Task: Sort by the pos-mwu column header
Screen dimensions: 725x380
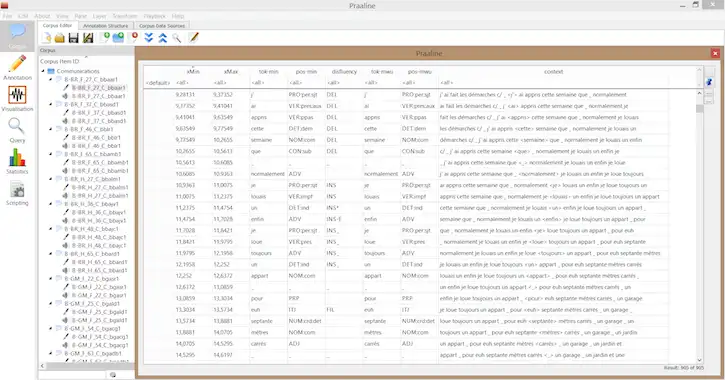Action: pyautogui.click(x=419, y=72)
